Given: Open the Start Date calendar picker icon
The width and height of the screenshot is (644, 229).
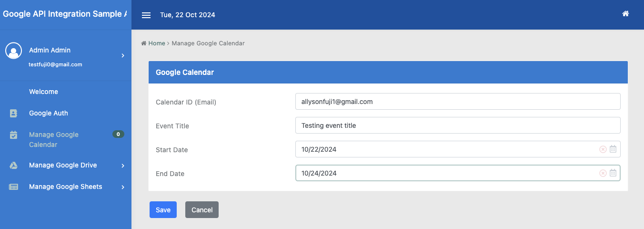Looking at the screenshot, I should click(613, 149).
